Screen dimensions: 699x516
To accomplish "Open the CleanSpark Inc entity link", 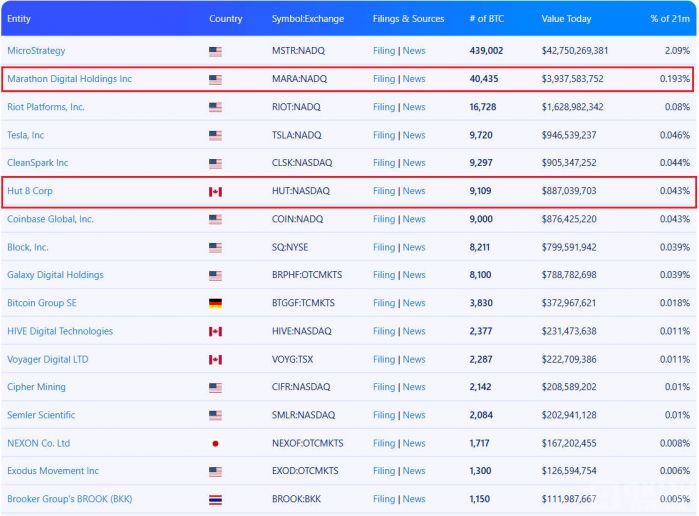I will tap(37, 163).
